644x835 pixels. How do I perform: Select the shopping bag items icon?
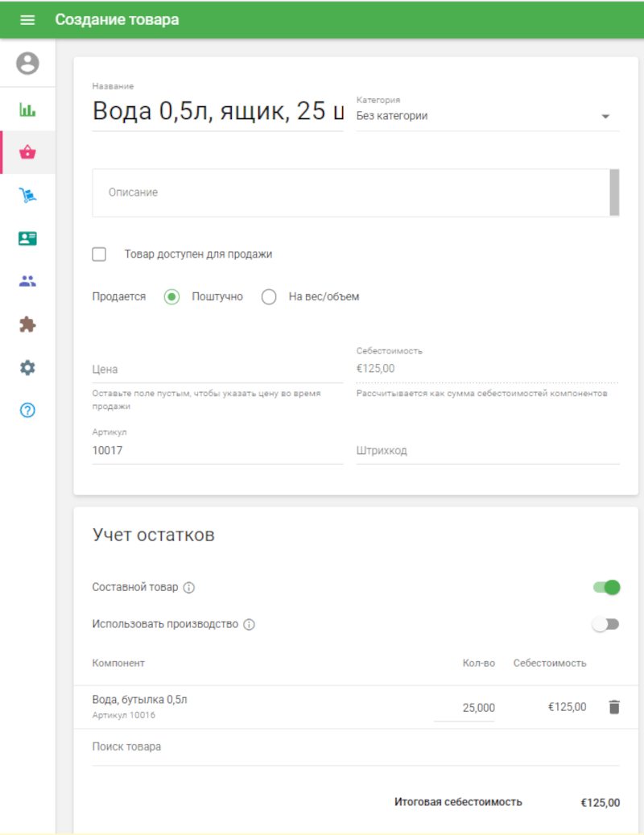[x=27, y=151]
